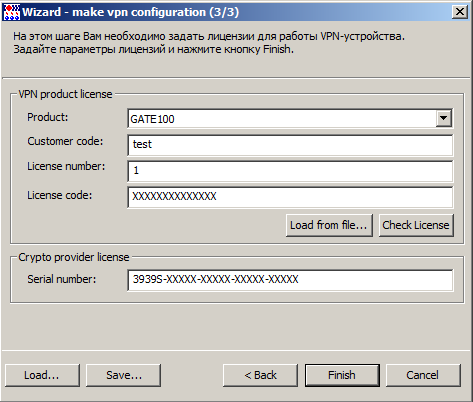Go to previous step with Back
Screen dimensions: 473x402
coord(260,375)
